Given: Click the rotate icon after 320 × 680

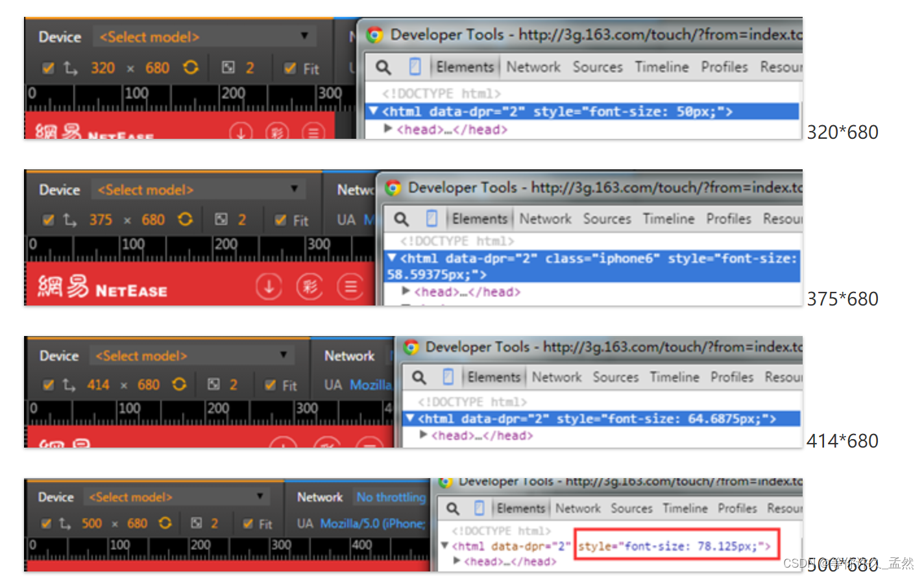Looking at the screenshot, I should tap(191, 67).
